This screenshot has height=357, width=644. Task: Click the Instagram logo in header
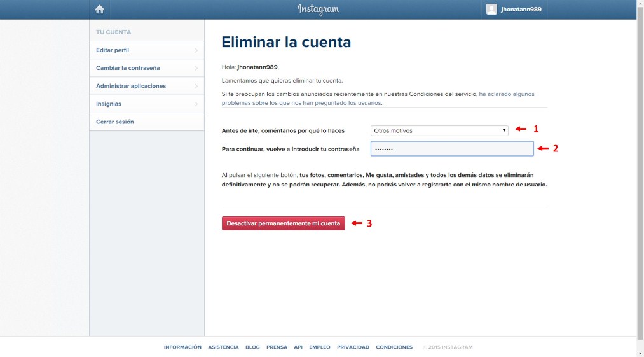(x=319, y=10)
